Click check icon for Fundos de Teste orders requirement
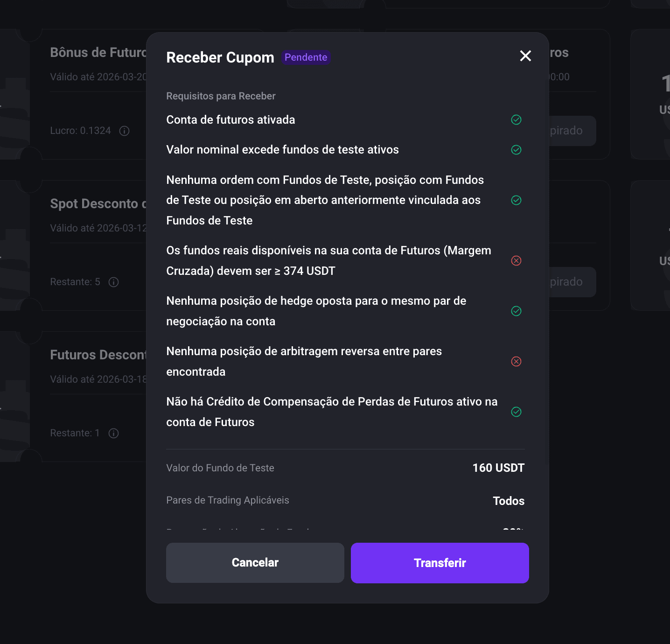Image resolution: width=670 pixels, height=644 pixels. [516, 200]
